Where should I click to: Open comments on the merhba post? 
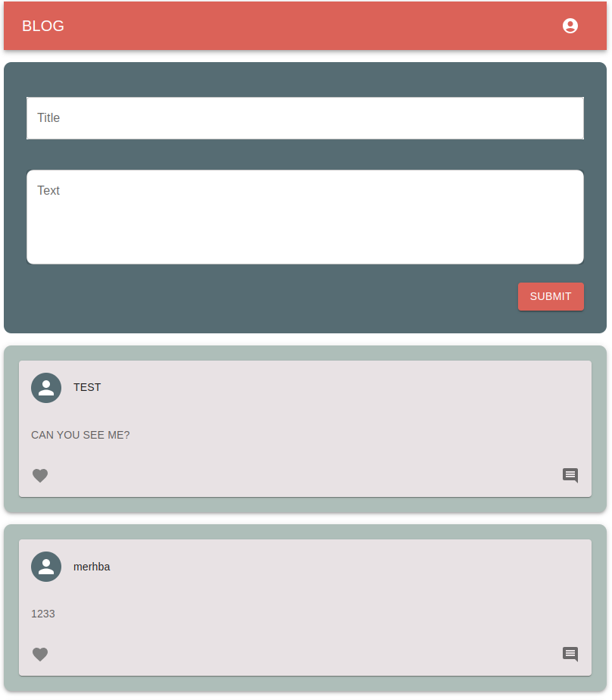(x=570, y=654)
